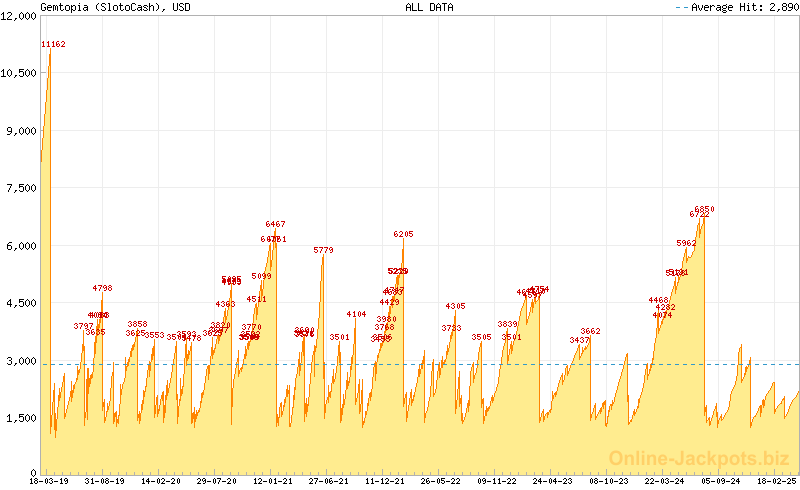This screenshot has width=800, height=490.
Task: Click the 4305 peak label
Action: 455,306
